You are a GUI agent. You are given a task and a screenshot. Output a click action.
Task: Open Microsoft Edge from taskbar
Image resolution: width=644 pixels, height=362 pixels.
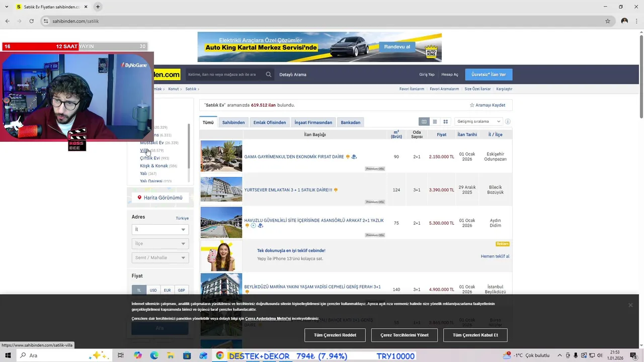(x=154, y=355)
